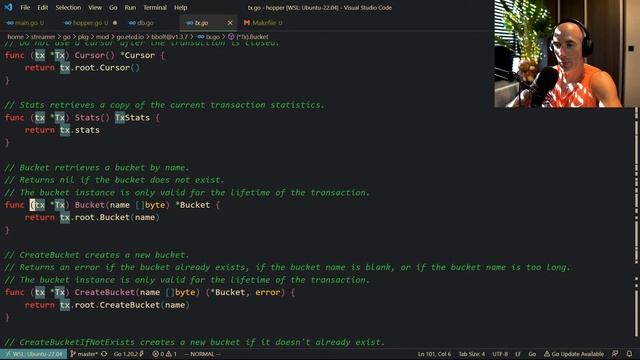Click the master branch status item
This screenshot has height=360, width=640.
[84, 354]
